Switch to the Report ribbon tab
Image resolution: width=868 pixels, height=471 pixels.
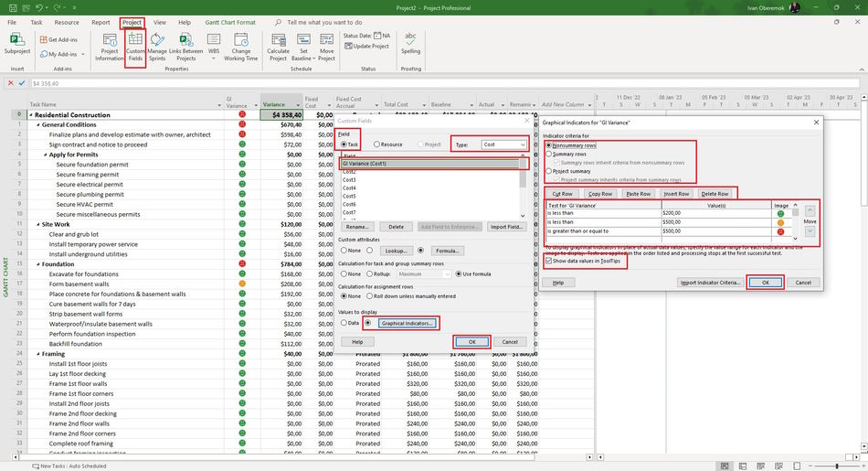coord(101,22)
